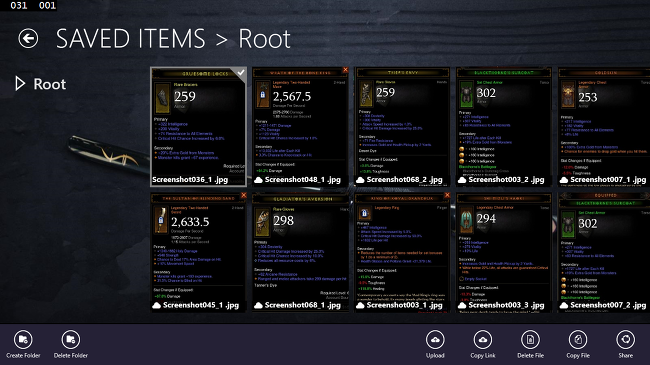Click the Create Folder icon
This screenshot has height=365, width=650.
(x=23, y=340)
